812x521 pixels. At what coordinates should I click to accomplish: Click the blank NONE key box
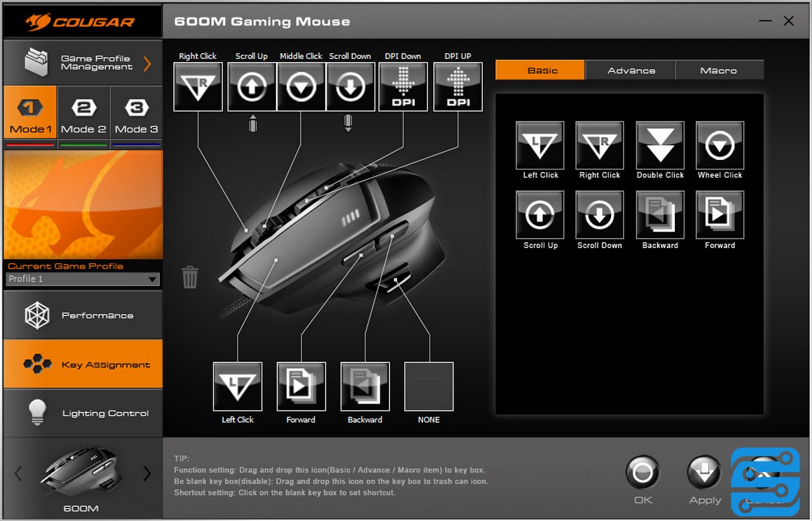pos(429,387)
